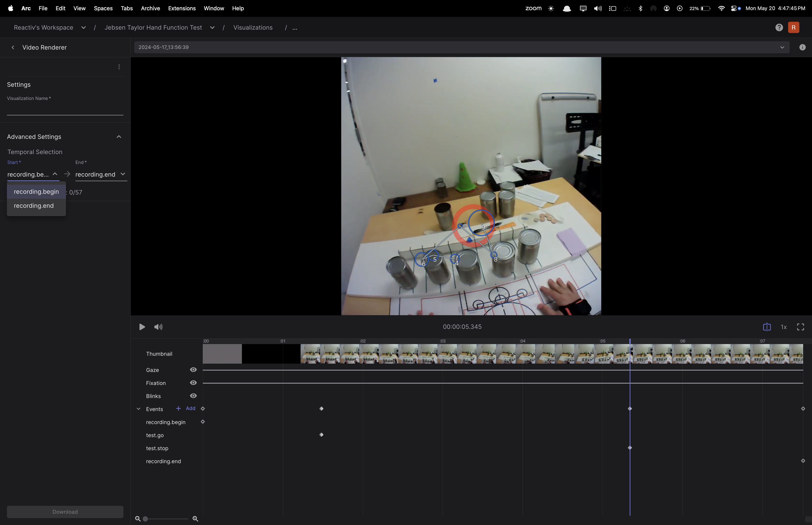Open Reactiv's Workspace breadcrumb
The height and width of the screenshot is (525, 812).
coord(44,28)
